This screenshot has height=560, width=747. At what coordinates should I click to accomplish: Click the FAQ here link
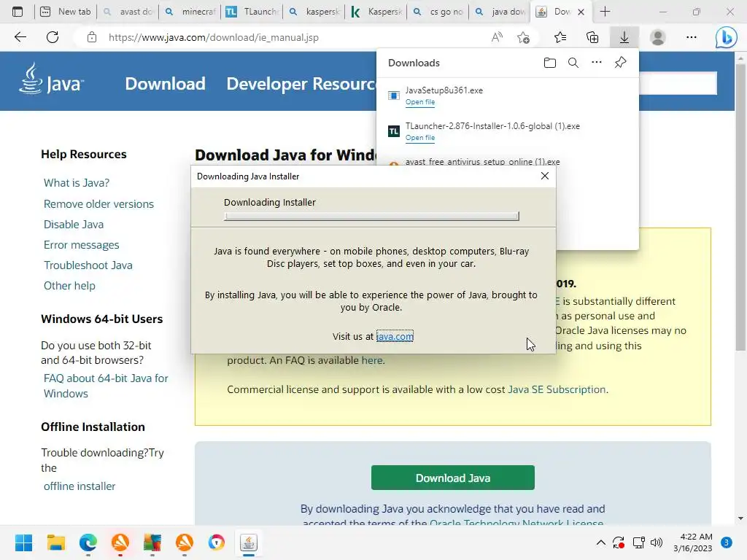(371, 360)
